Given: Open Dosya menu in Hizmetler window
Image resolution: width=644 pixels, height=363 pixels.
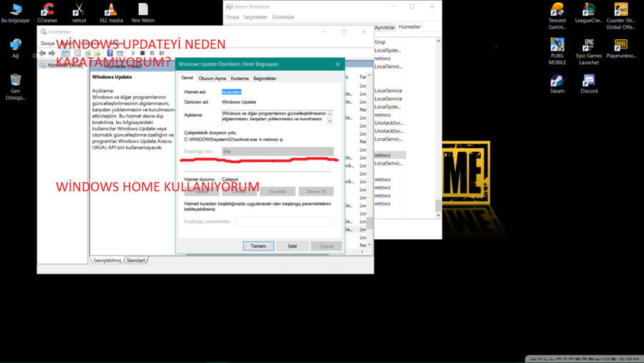Looking at the screenshot, I should pos(47,43).
